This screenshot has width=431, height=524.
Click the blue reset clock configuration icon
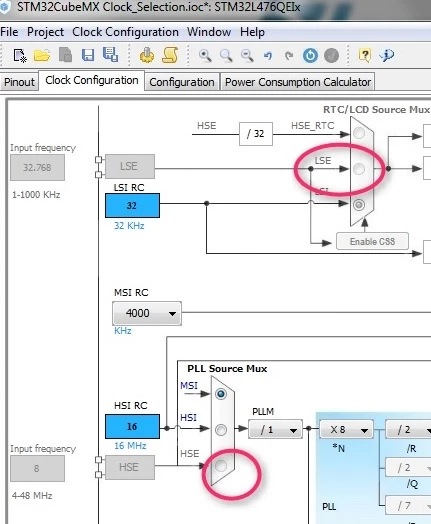click(x=310, y=55)
